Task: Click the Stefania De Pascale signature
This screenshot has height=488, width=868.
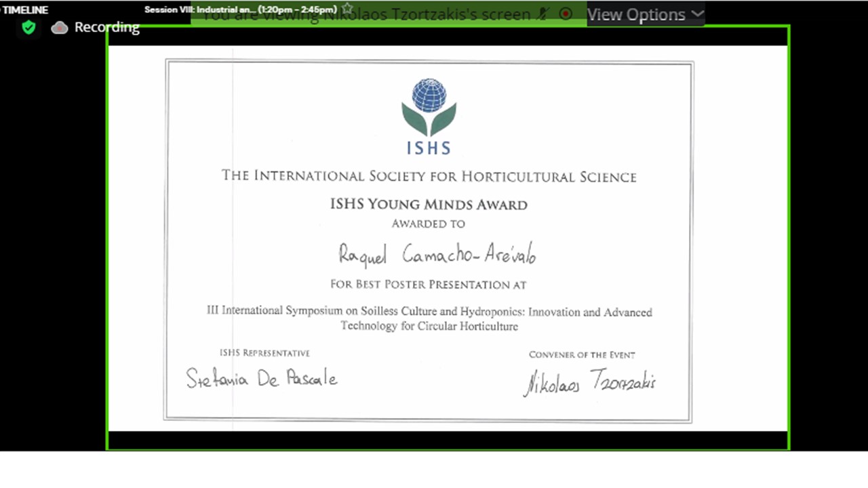Action: coord(262,378)
